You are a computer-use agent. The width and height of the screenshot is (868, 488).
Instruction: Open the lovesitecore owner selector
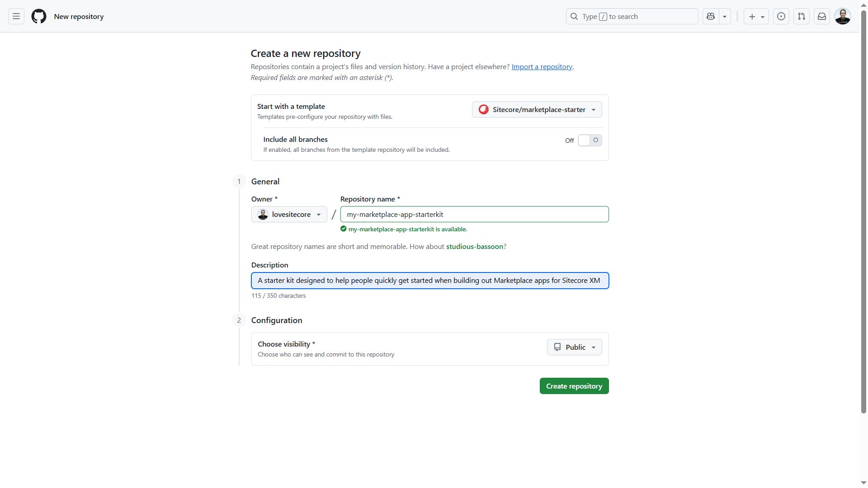(x=289, y=214)
